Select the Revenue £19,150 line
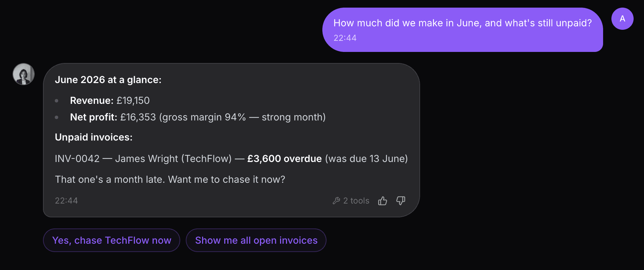Screen dimensions: 644x270 [x=110, y=100]
